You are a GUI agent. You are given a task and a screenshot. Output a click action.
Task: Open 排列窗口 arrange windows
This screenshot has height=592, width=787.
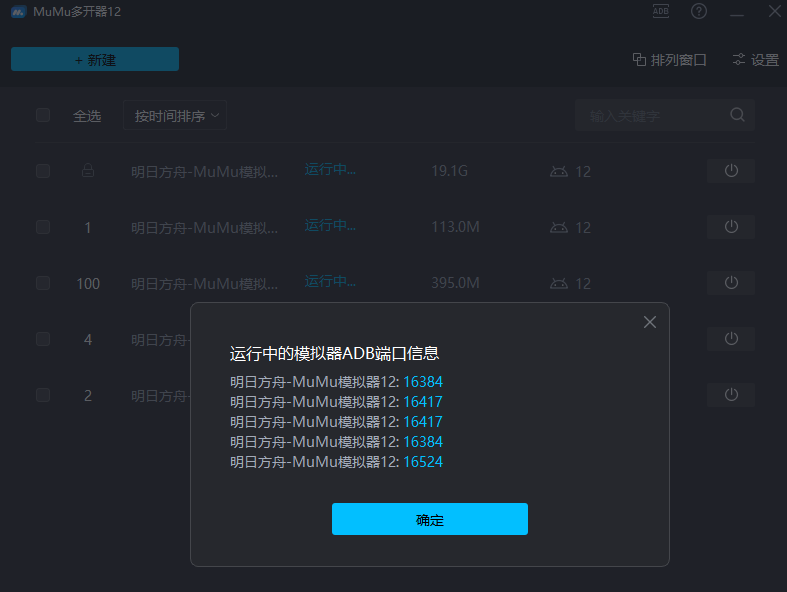[670, 60]
